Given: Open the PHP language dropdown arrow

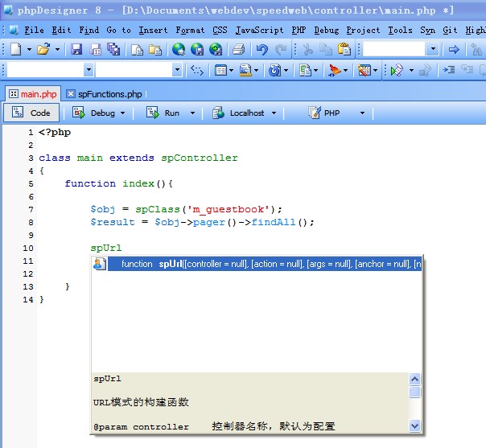Looking at the screenshot, I should pyautogui.click(x=362, y=113).
